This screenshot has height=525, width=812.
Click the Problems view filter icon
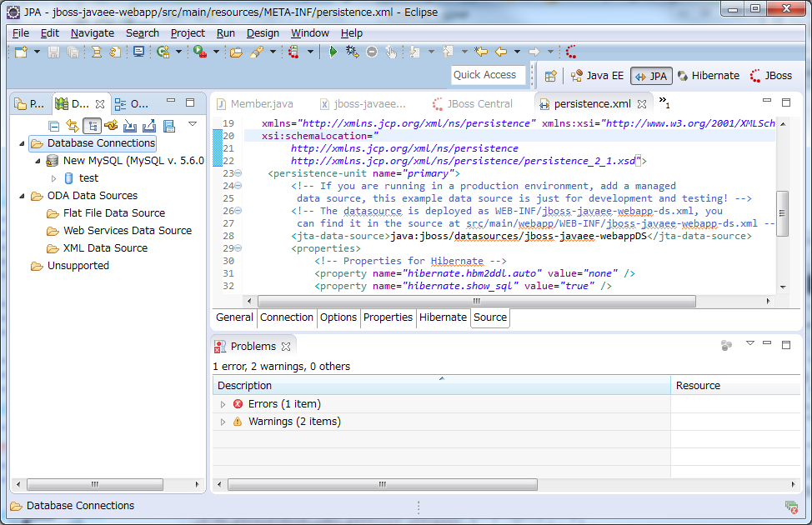pyautogui.click(x=727, y=345)
